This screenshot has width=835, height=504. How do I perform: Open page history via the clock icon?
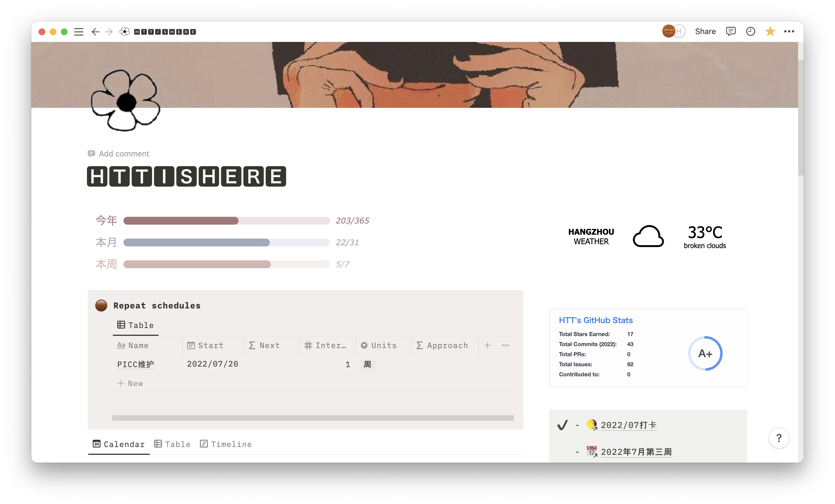[751, 31]
